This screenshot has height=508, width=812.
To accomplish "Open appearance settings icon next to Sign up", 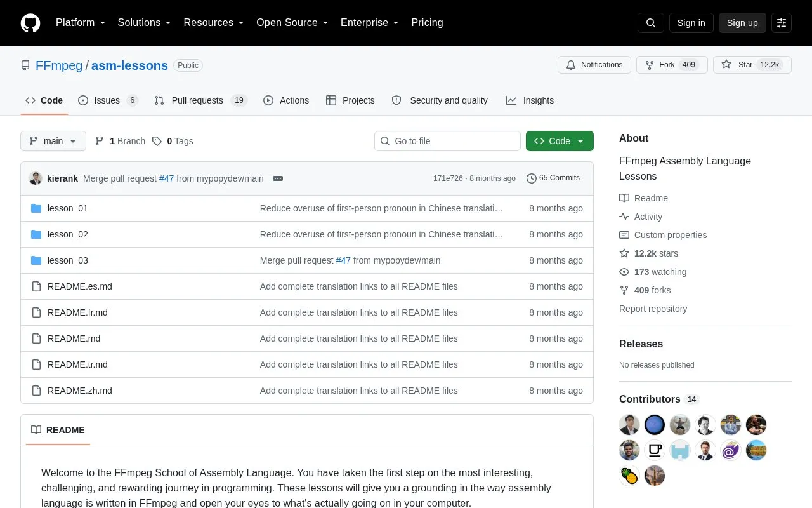I will coord(782,23).
